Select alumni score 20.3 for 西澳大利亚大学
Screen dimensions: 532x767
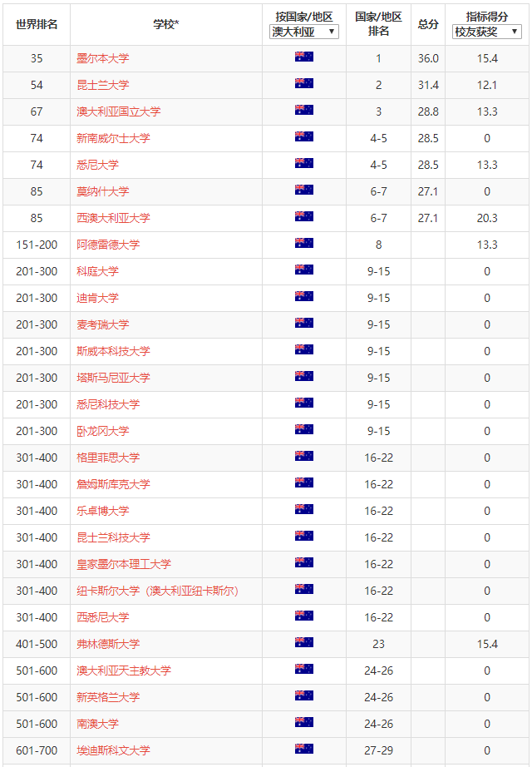[487, 218]
